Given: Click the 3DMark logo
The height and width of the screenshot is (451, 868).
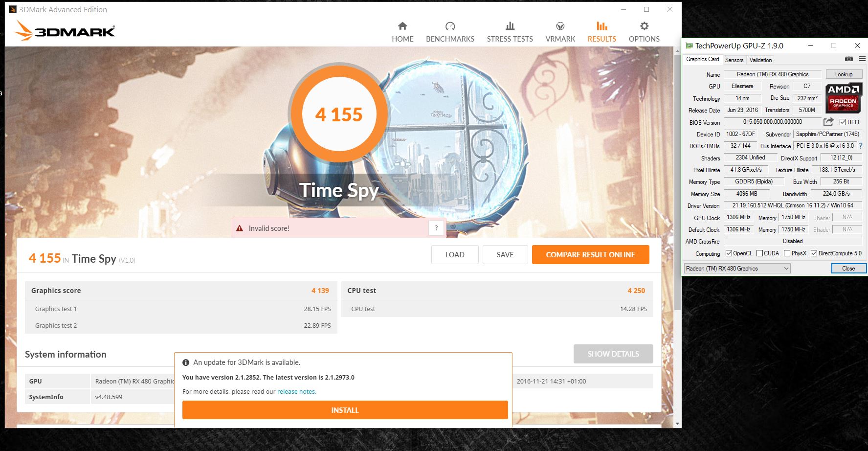Looking at the screenshot, I should click(65, 31).
